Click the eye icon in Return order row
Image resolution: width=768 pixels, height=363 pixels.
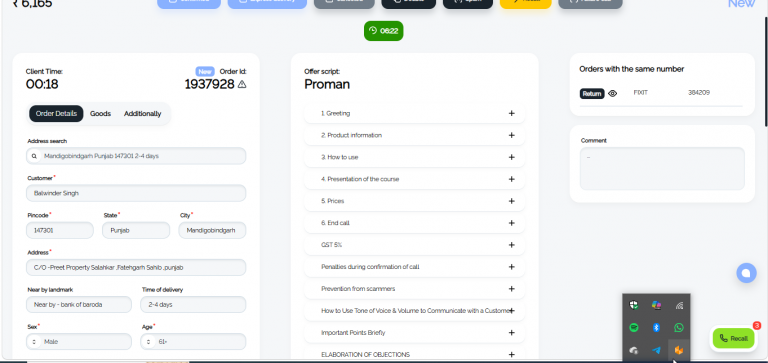click(613, 94)
